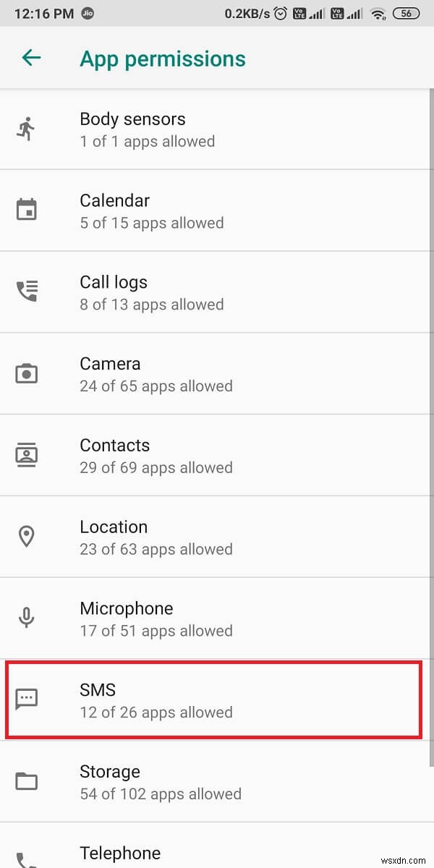Tap the back arrow to leave App permissions
This screenshot has width=434, height=868.
(x=30, y=58)
